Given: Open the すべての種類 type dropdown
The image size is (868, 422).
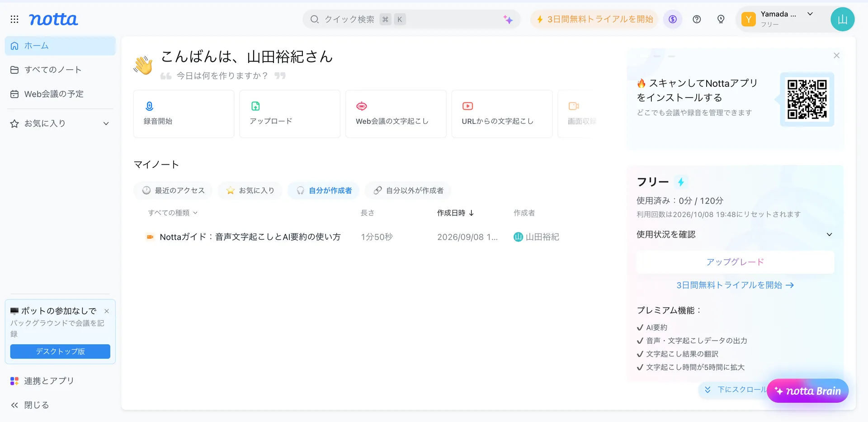Looking at the screenshot, I should click(x=173, y=213).
